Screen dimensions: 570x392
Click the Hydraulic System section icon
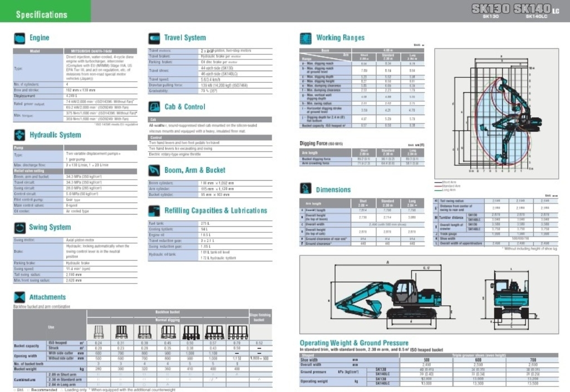(19, 135)
